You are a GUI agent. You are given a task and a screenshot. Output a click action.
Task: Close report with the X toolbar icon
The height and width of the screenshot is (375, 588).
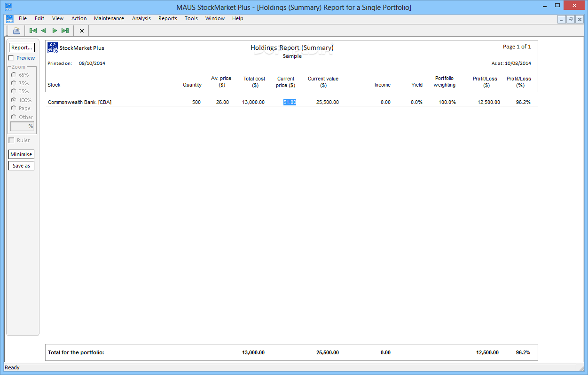coord(82,31)
